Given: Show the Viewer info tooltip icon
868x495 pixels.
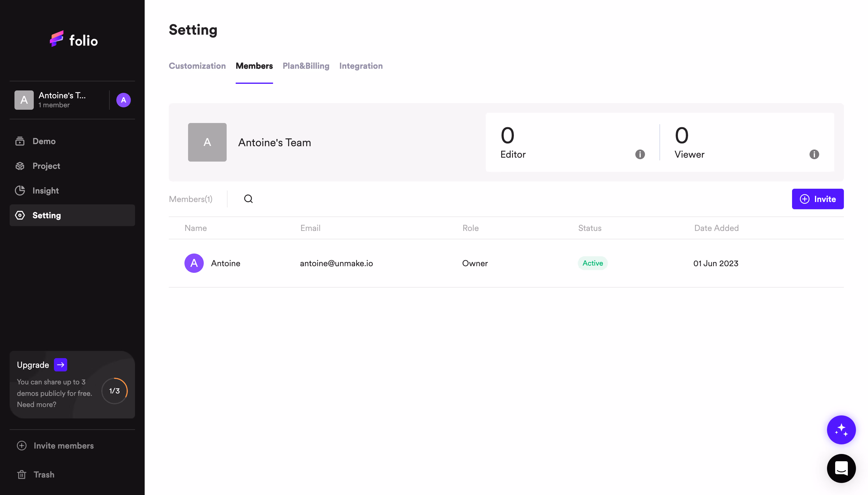Looking at the screenshot, I should click(x=814, y=154).
